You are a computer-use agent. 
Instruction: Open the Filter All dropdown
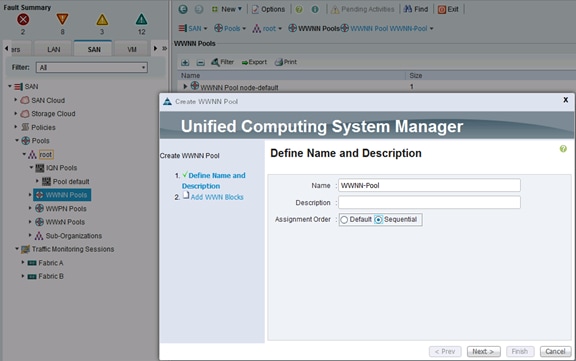click(92, 67)
